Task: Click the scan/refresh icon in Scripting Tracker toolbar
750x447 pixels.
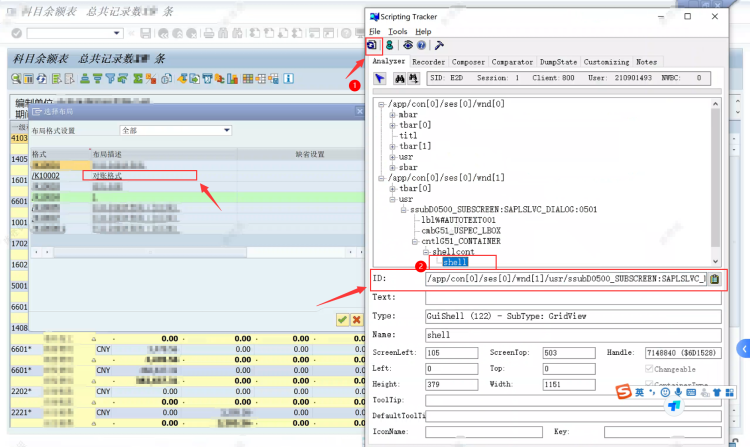Action: click(374, 45)
